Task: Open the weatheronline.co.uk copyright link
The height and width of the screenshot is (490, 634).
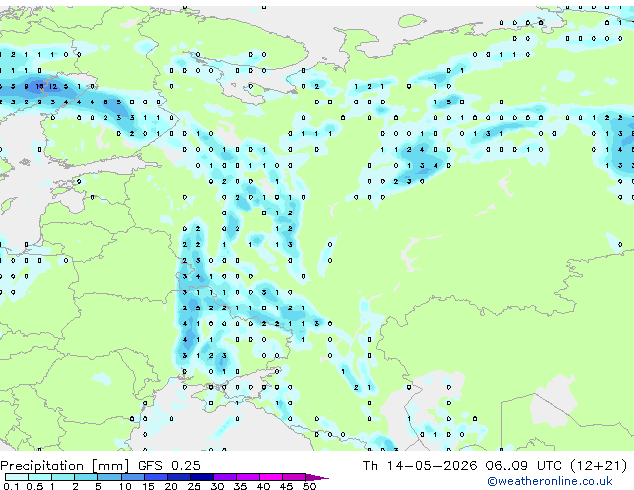Action: pos(550,481)
